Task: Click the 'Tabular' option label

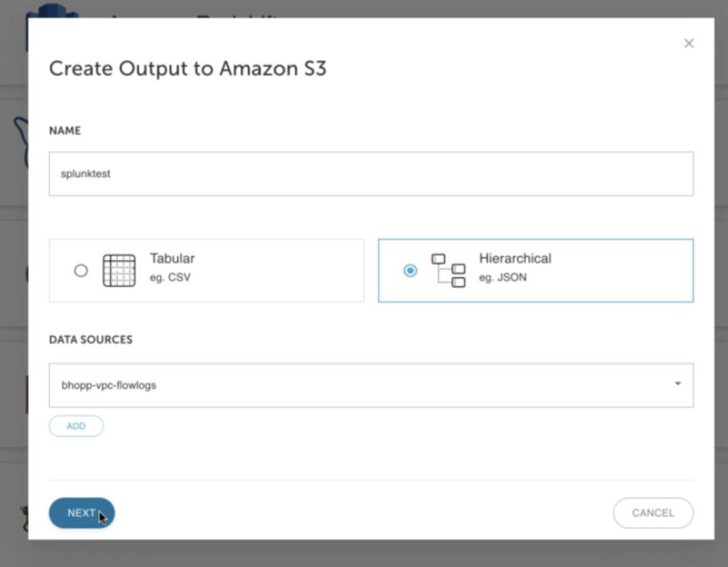Action: (172, 259)
